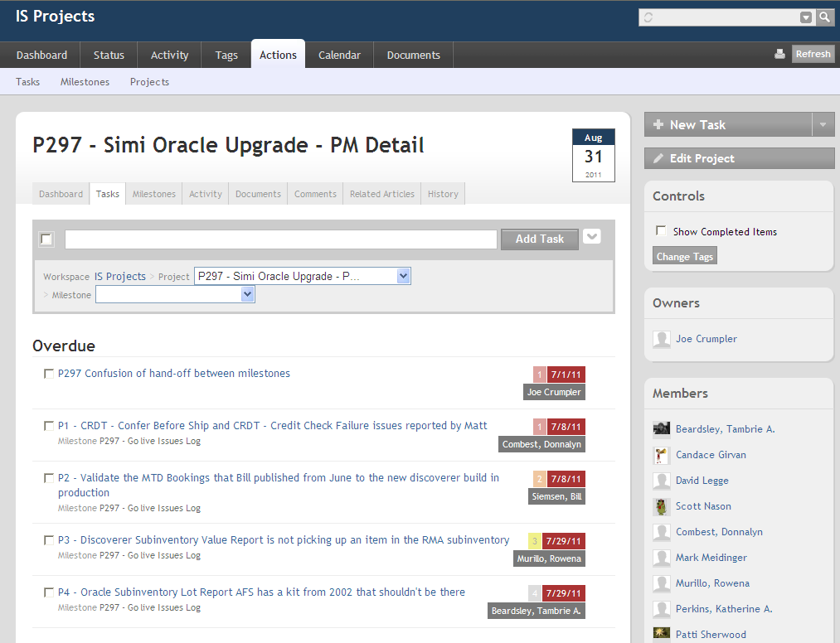Screen dimensions: 840x643
Task: Click into the new task name field
Action: pyautogui.click(x=280, y=239)
